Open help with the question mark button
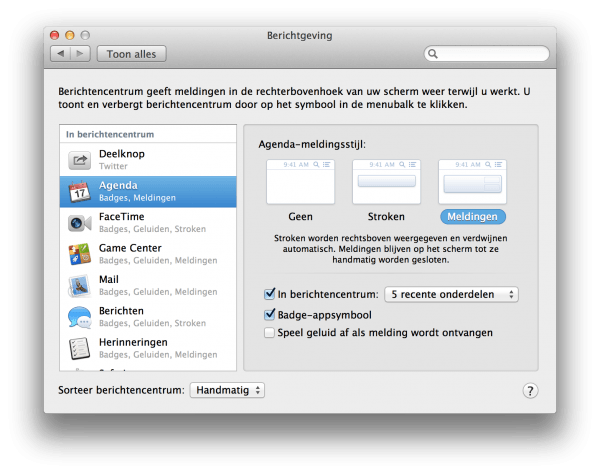 click(x=530, y=391)
